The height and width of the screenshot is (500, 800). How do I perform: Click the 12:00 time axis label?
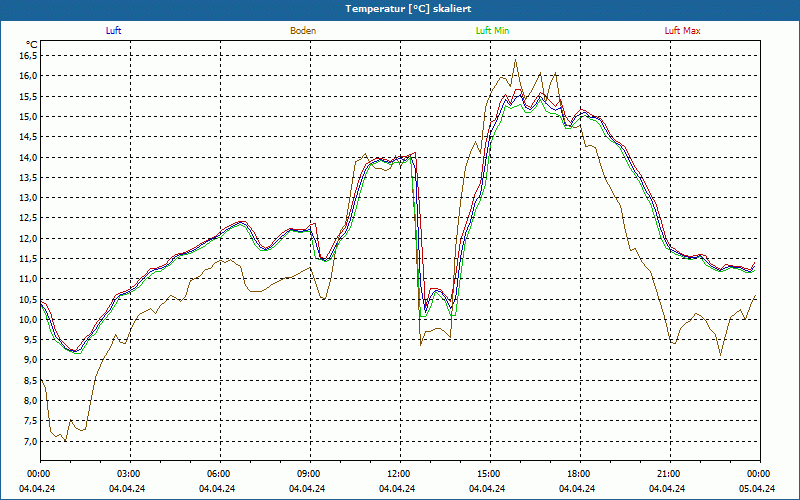pos(400,474)
